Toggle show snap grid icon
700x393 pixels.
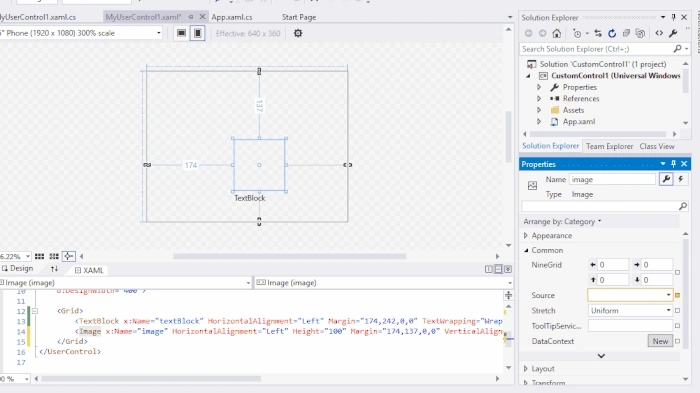pyautogui.click(x=39, y=256)
